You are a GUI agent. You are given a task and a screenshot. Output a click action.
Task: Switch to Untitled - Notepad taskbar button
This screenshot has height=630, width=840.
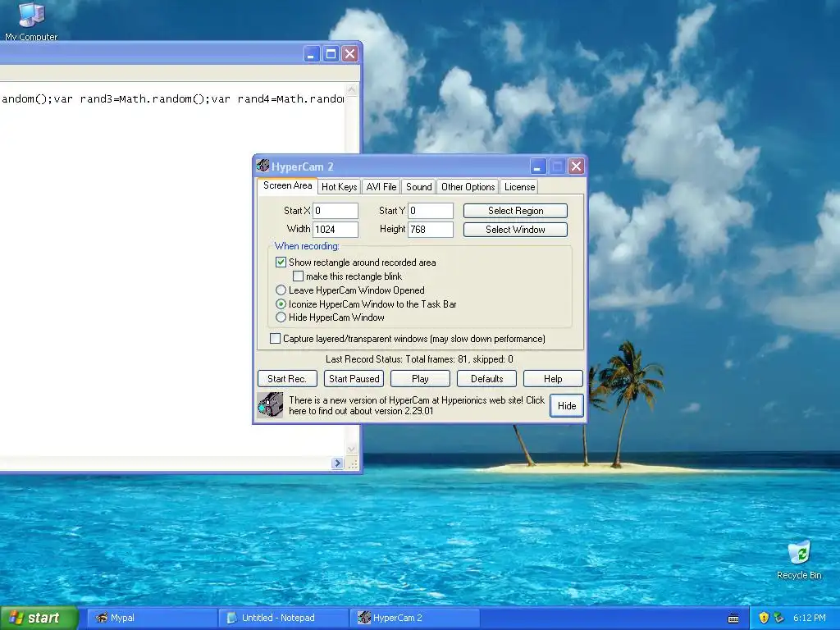[x=284, y=618]
